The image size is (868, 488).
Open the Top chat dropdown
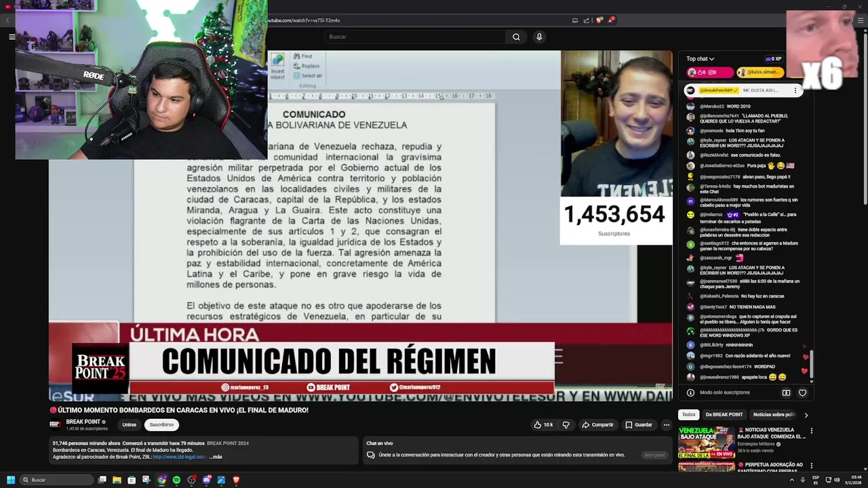click(x=700, y=59)
